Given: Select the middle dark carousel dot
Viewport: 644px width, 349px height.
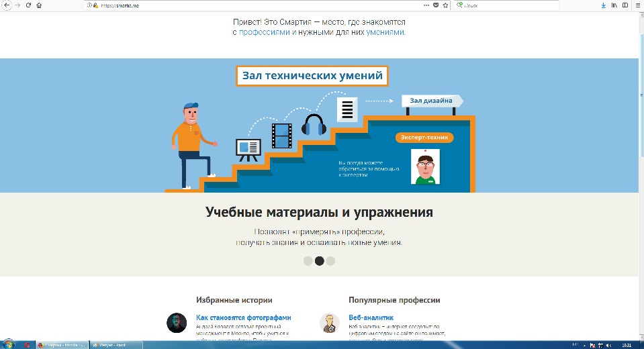Looking at the screenshot, I should [320, 261].
